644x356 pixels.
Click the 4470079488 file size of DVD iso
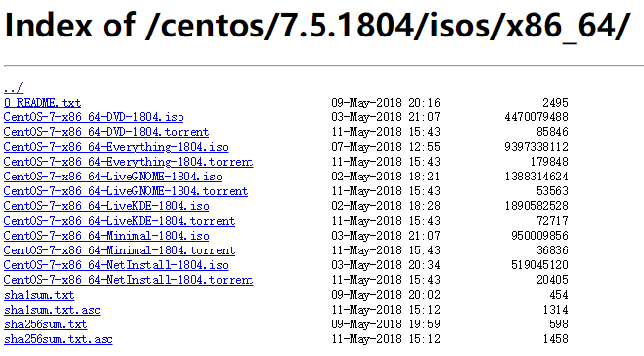tap(537, 117)
